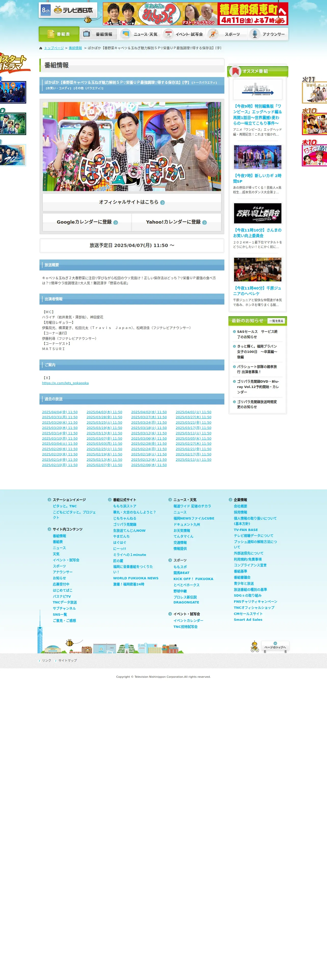Image resolution: width=327 pixels, height=980 pixels.
Task: Open the ニュース・天気 tab
Action: (x=140, y=34)
